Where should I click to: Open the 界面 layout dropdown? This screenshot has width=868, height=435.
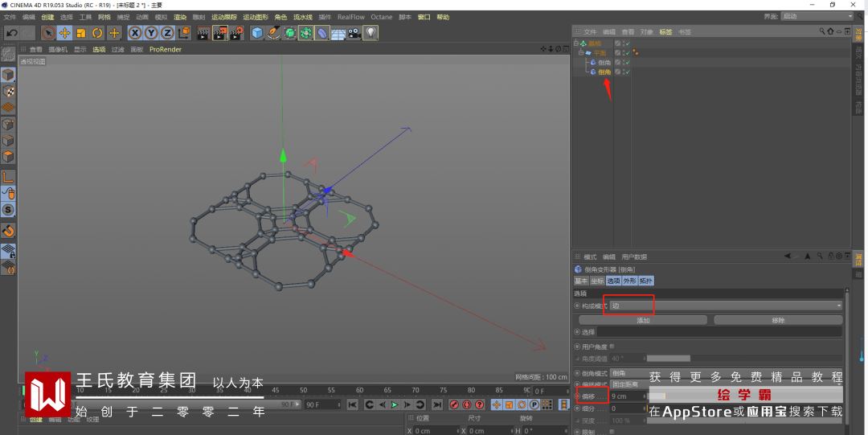pyautogui.click(x=816, y=16)
